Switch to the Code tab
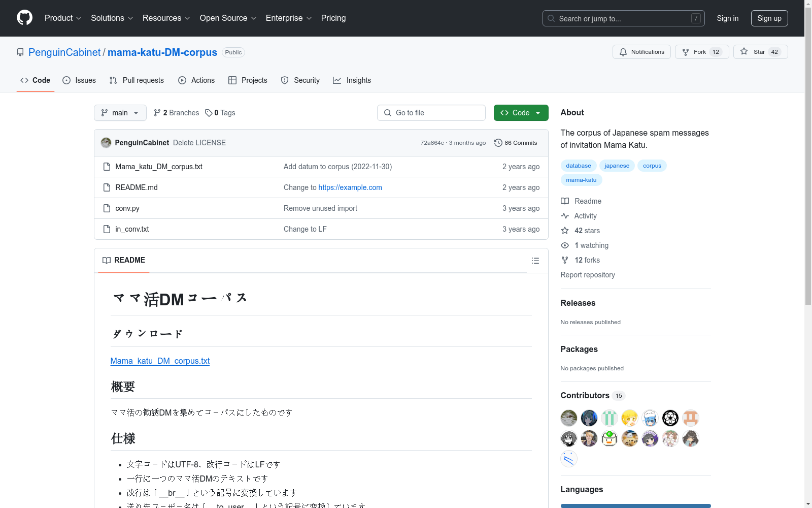Viewport: 812px width, 508px height. pyautogui.click(x=36, y=80)
